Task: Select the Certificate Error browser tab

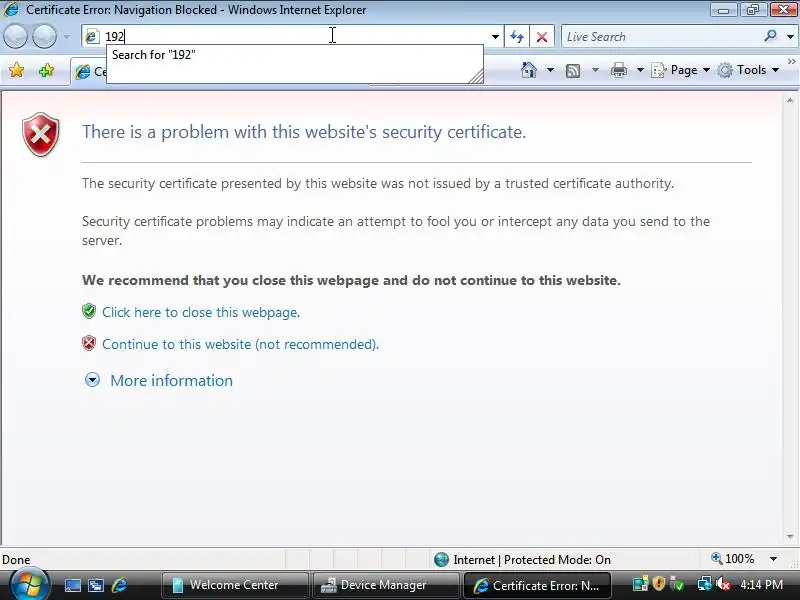Action: point(89,72)
